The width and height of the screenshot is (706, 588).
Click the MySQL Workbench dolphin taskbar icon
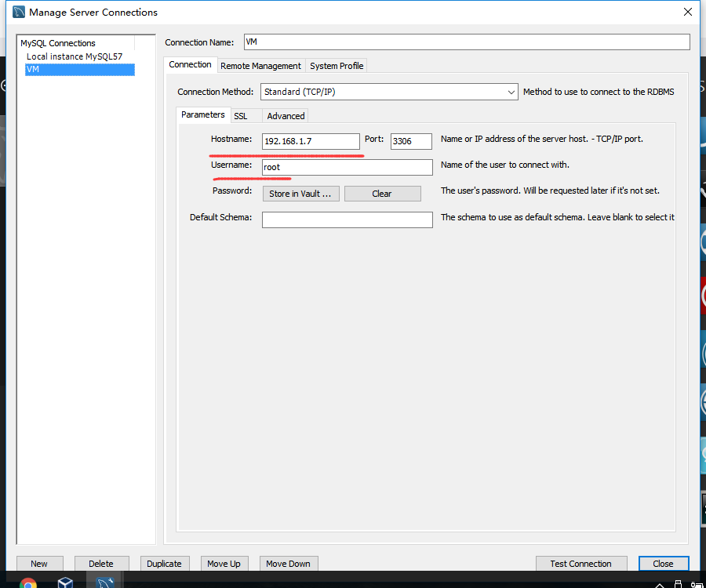[x=105, y=582]
